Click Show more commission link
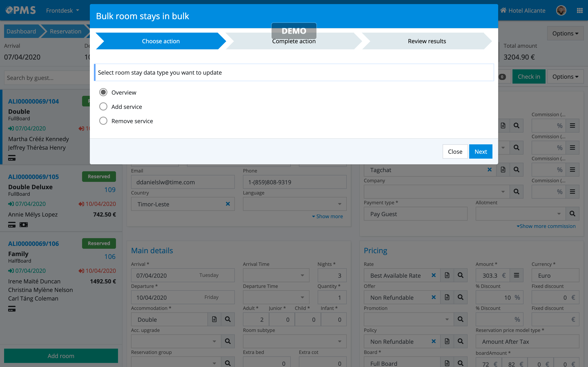This screenshot has height=367, width=588. pyautogui.click(x=546, y=226)
